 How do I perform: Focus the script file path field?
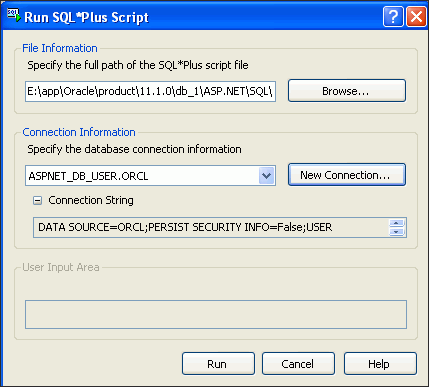[x=150, y=91]
